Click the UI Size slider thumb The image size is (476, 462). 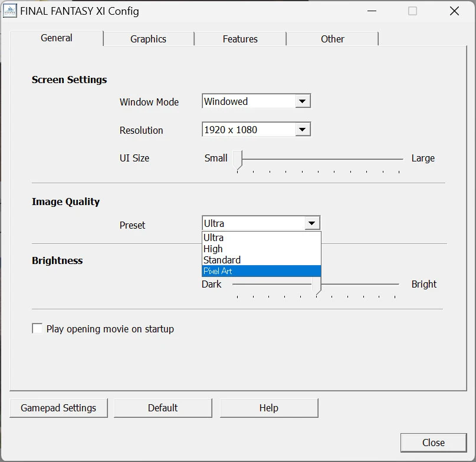pos(237,160)
